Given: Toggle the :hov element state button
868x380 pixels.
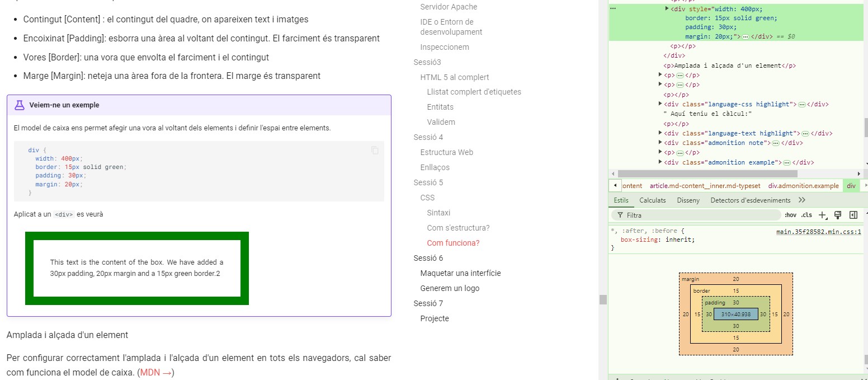Looking at the screenshot, I should [x=790, y=215].
